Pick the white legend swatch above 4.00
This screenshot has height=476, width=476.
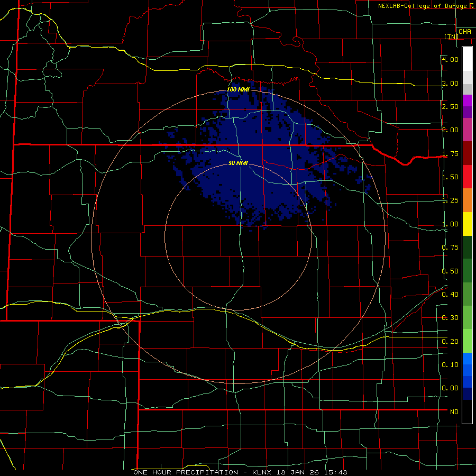(467, 59)
